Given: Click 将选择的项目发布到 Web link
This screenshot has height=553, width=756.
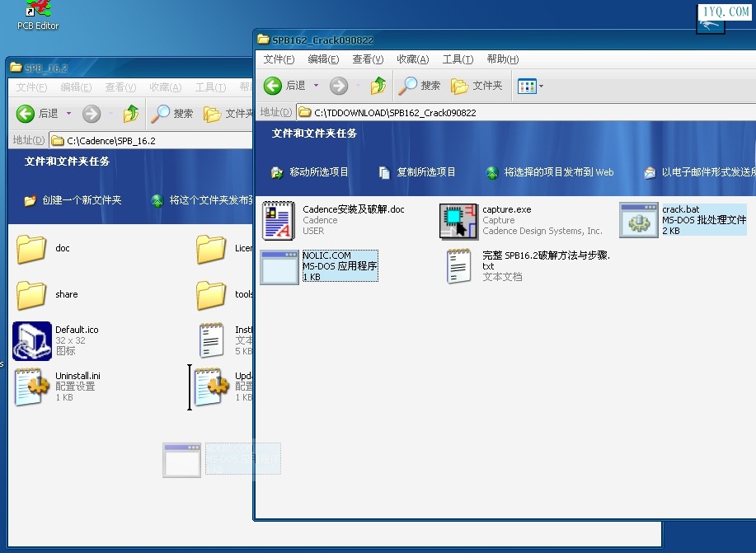Looking at the screenshot, I should coord(550,172).
